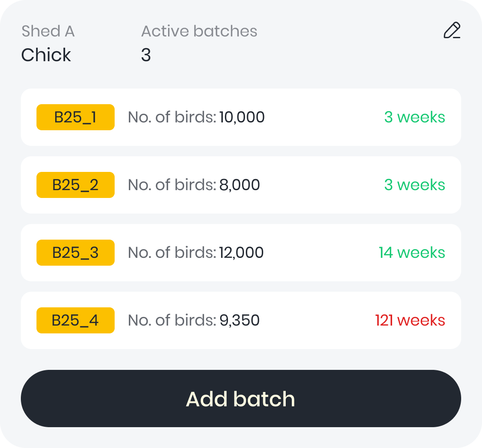Image resolution: width=482 pixels, height=448 pixels.
Task: Click the 3 weeks label for B25_1
Action: point(414,117)
